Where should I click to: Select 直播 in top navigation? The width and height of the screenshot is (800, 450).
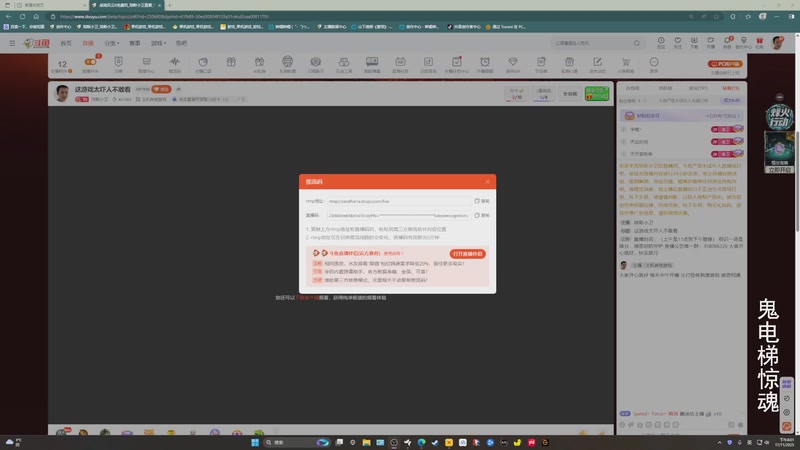click(88, 43)
